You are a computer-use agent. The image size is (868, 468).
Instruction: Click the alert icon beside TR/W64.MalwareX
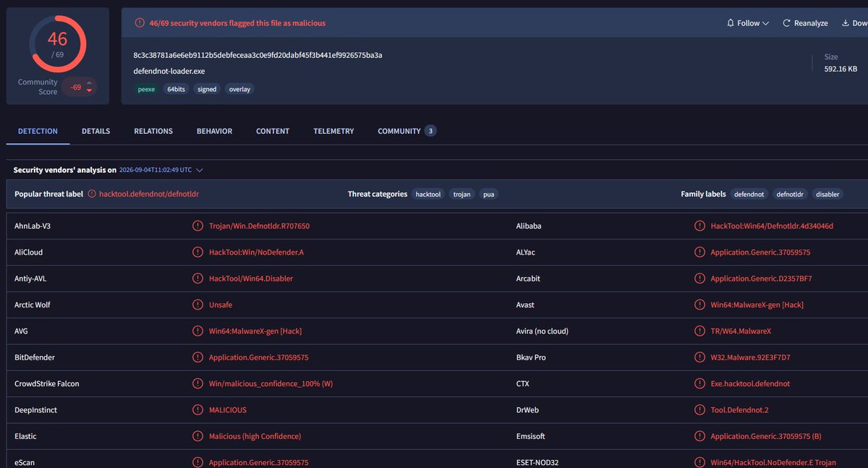(699, 331)
